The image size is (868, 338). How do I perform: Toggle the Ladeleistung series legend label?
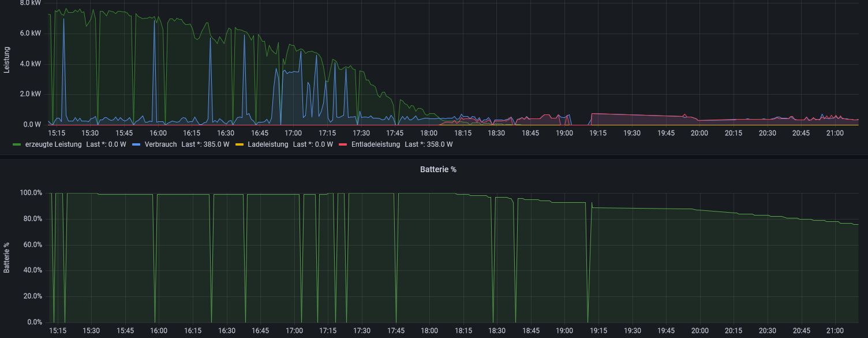268,144
